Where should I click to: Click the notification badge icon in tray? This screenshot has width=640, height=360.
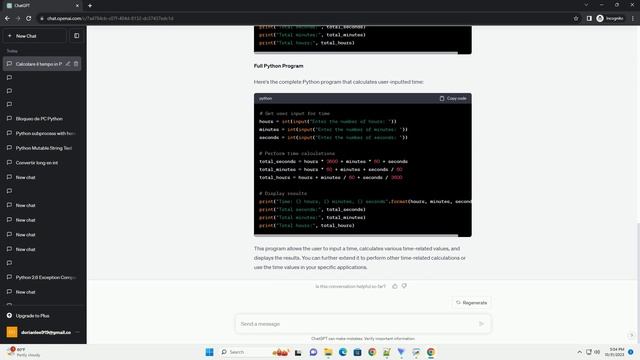tap(631, 352)
